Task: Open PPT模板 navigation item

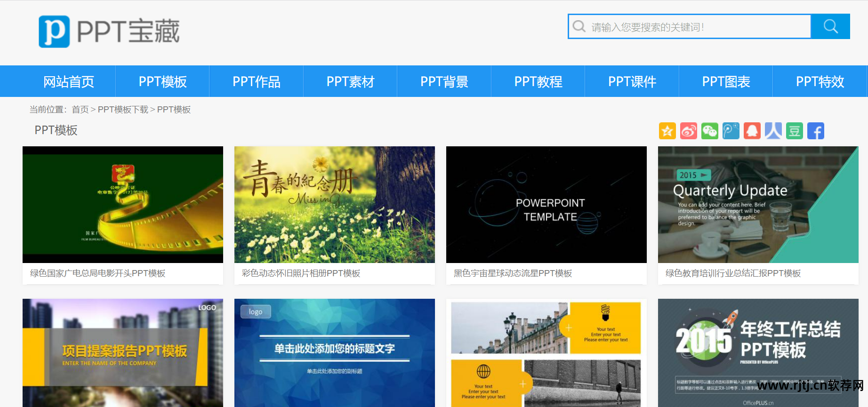Action: [x=162, y=81]
